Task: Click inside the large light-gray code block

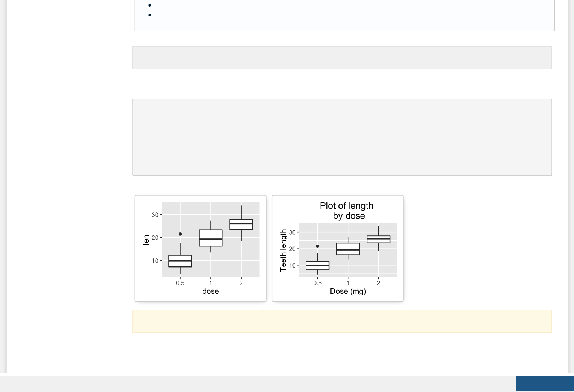Action: (341, 137)
